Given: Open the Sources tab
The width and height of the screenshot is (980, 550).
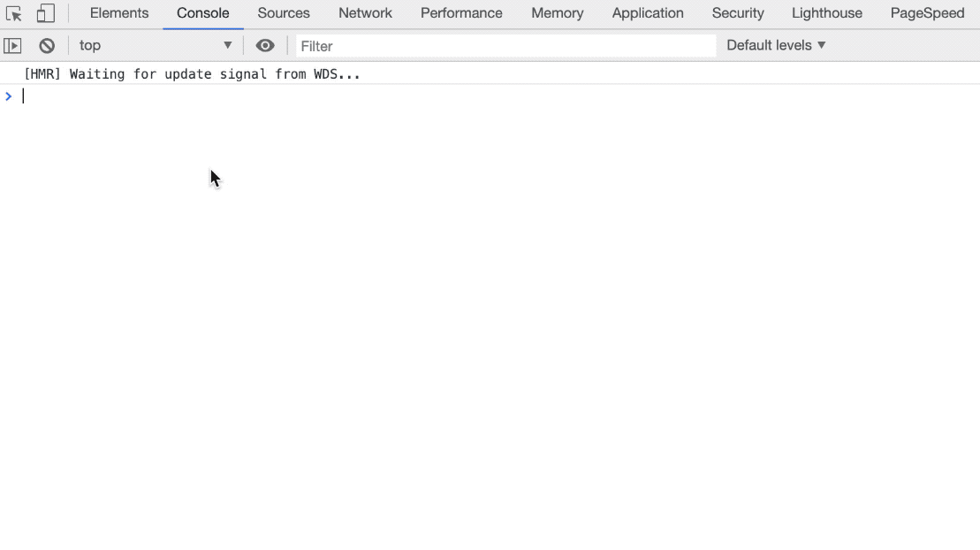Looking at the screenshot, I should (284, 13).
